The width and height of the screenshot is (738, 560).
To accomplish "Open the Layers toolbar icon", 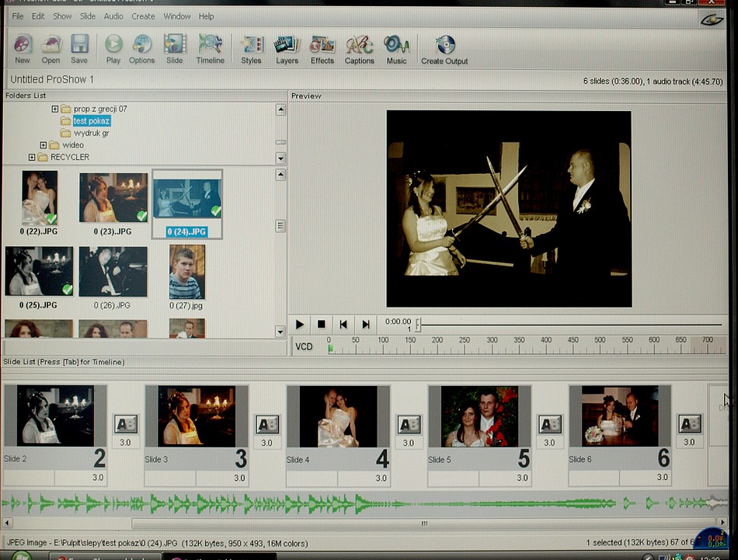I will click(287, 45).
